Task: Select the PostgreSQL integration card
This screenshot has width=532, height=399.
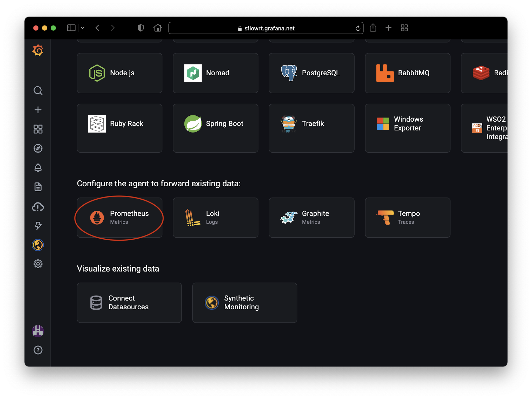Action: tap(311, 73)
